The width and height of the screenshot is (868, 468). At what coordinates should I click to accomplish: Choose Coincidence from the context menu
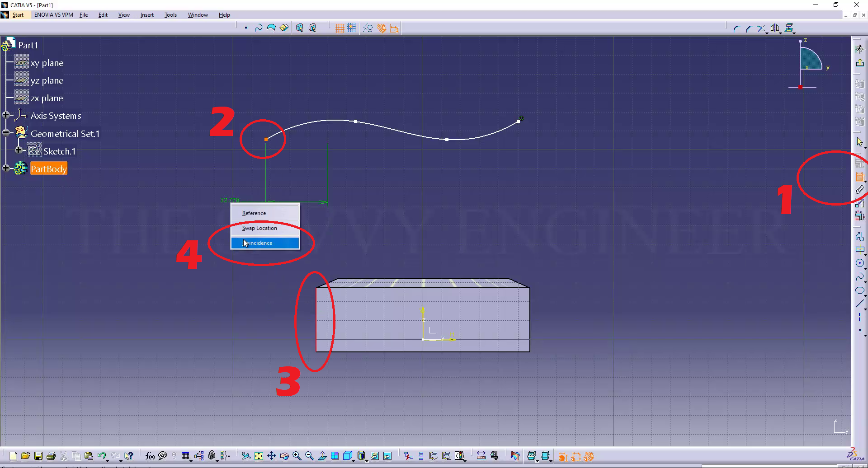265,243
